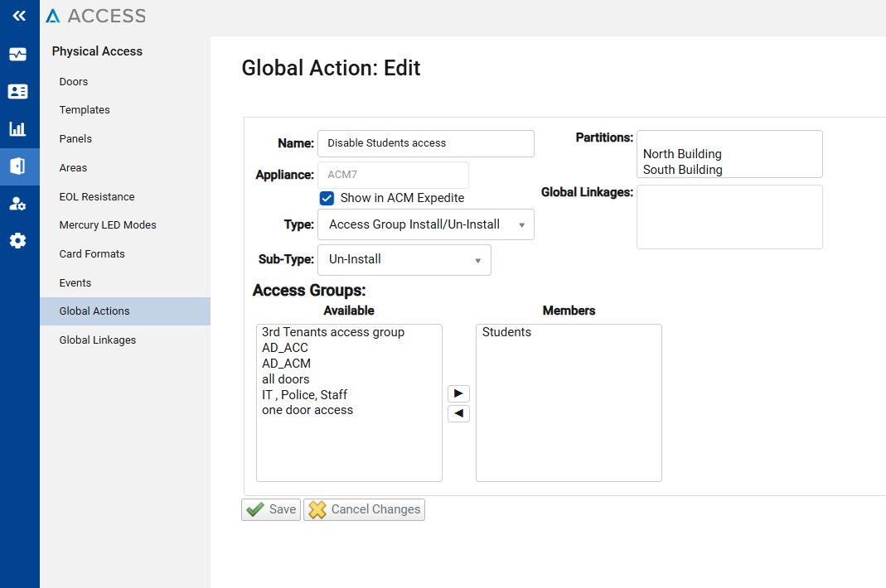Screen dimensions: 886x588
Task: Click Cancel Changes button
Action: [365, 509]
